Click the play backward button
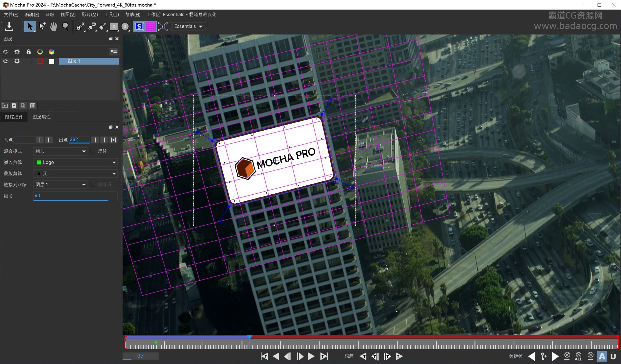621x364 pixels. point(276,356)
